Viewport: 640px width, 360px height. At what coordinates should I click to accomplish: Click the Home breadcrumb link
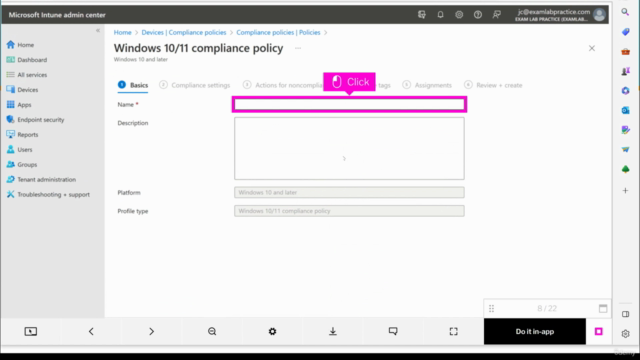tap(122, 32)
